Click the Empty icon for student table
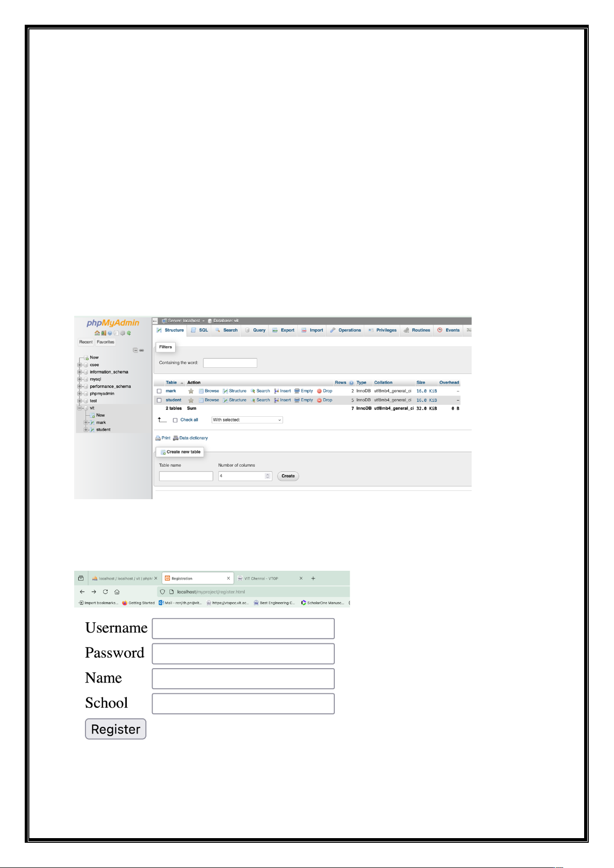The width and height of the screenshot is (614, 868). [x=297, y=400]
